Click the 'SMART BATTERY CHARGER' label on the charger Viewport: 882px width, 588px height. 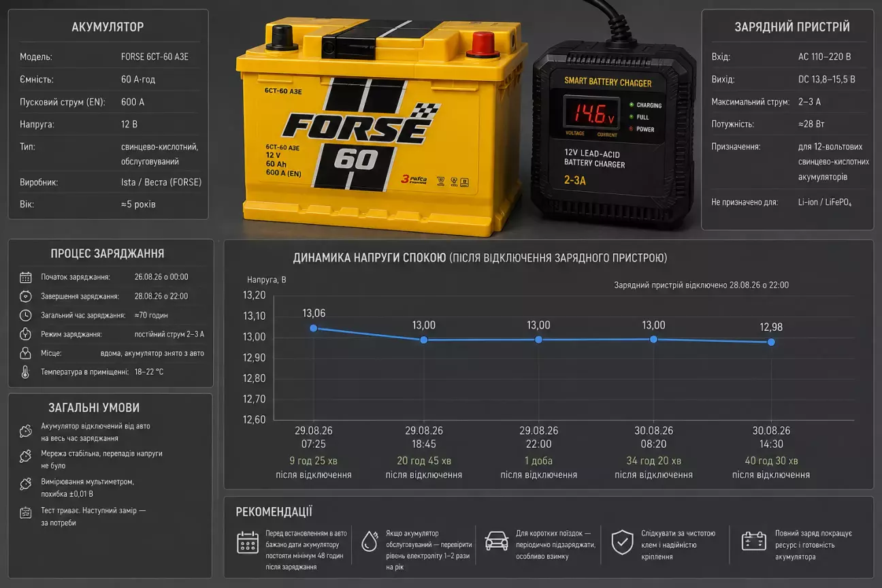coord(608,82)
